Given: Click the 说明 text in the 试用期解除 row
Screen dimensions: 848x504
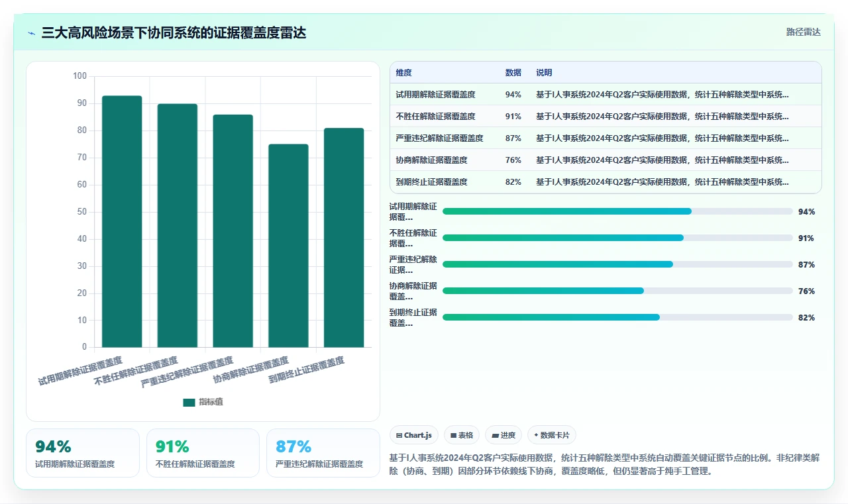Looking at the screenshot, I should point(662,95).
